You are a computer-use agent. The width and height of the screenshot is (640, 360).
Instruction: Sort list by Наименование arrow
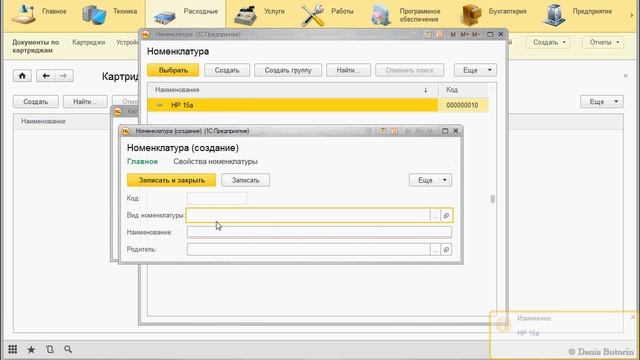pyautogui.click(x=426, y=90)
